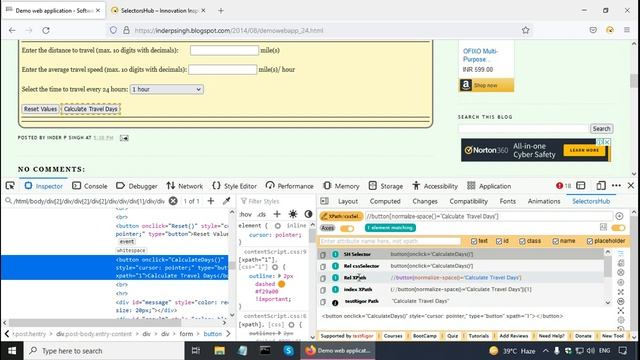This screenshot has width=640, height=360.
Task: Open the Quiz footer link
Action: point(452,336)
